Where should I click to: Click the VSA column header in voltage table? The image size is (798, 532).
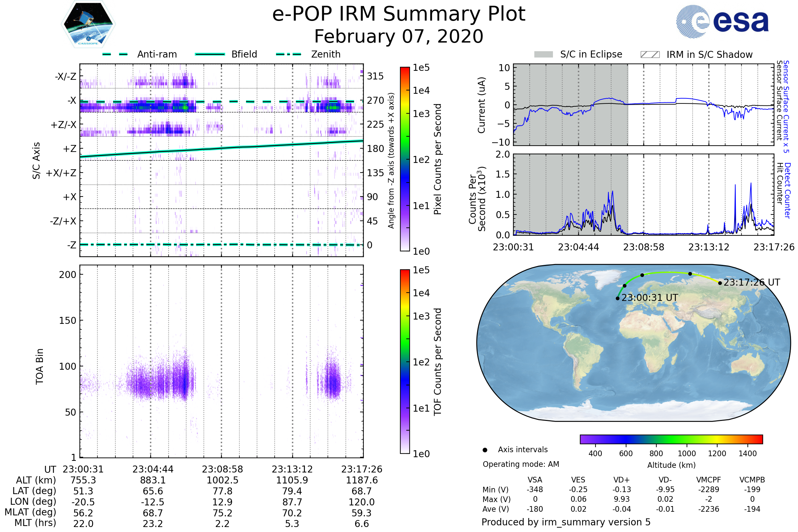535,480
